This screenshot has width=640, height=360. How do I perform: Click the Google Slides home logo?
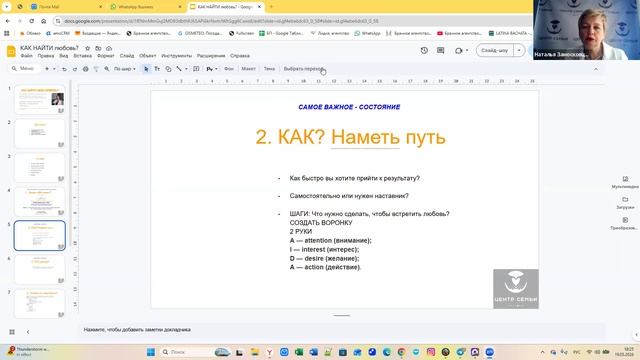(x=11, y=51)
